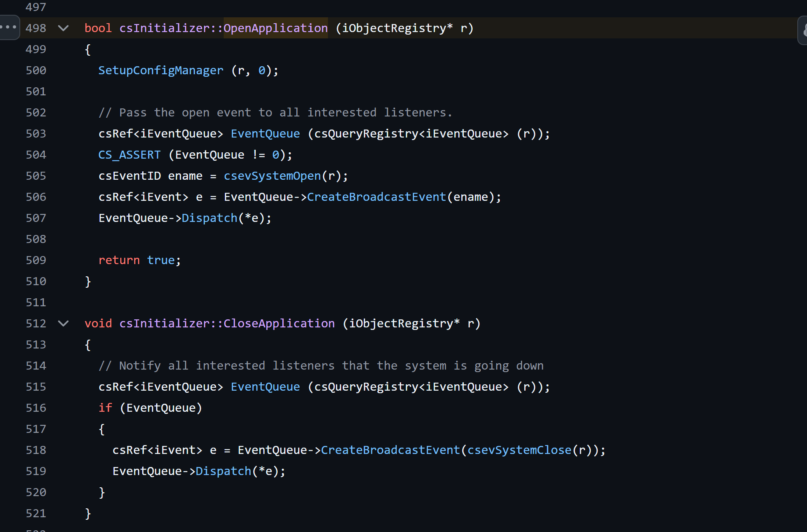807x532 pixels.
Task: Open the line 498 ellipsis actions menu
Action: (8, 27)
